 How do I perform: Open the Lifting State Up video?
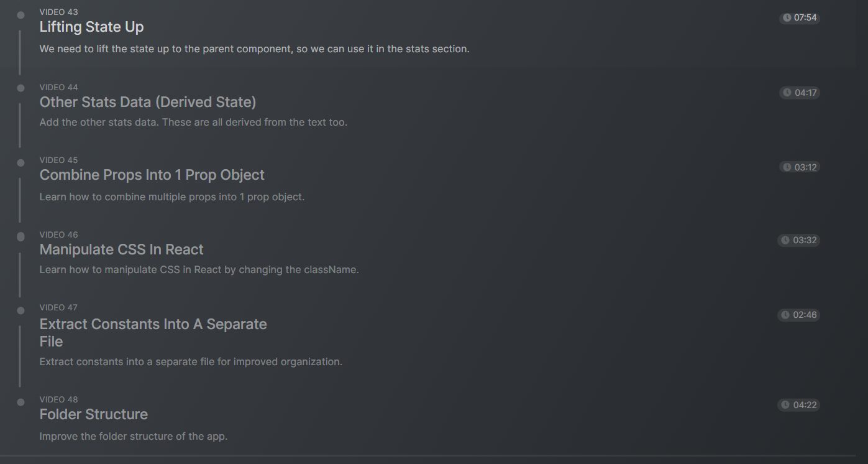[91, 27]
